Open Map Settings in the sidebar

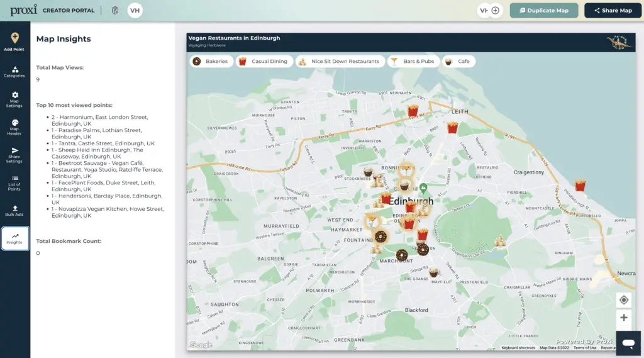tap(14, 99)
